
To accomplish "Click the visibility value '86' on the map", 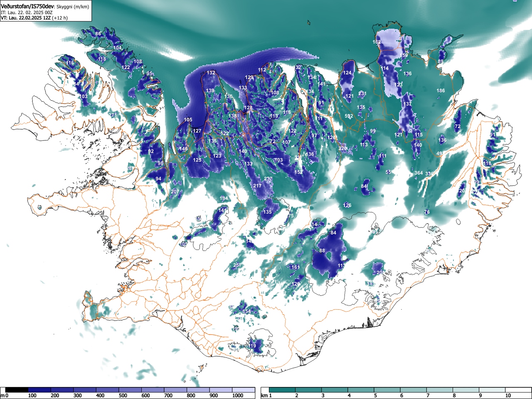I will [98, 34].
